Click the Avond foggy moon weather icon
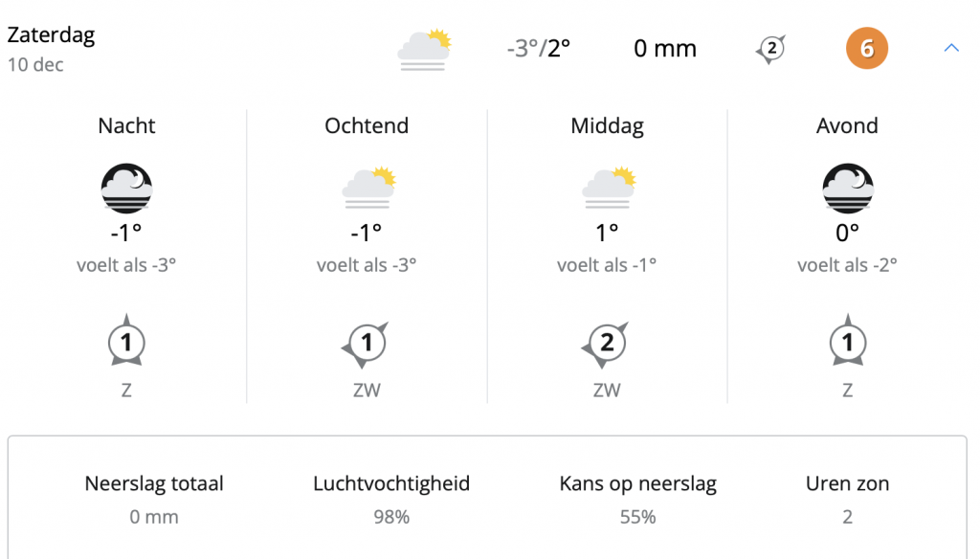Screen dimensions: 980x559 click(848, 188)
